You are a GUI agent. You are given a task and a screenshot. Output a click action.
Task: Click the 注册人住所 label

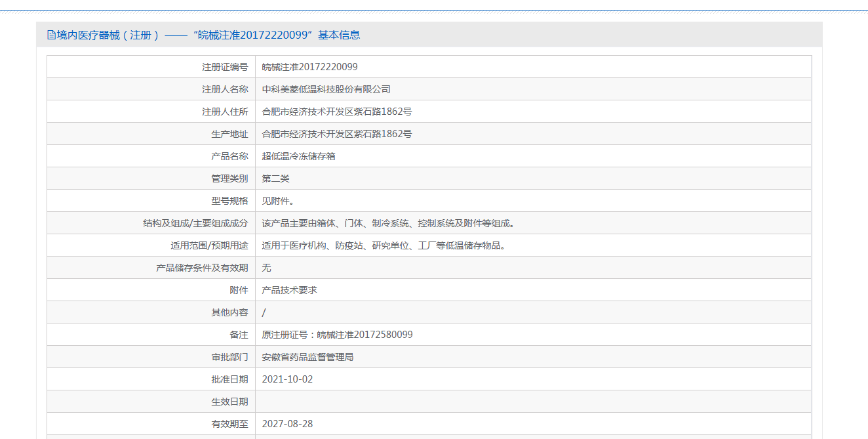[225, 112]
